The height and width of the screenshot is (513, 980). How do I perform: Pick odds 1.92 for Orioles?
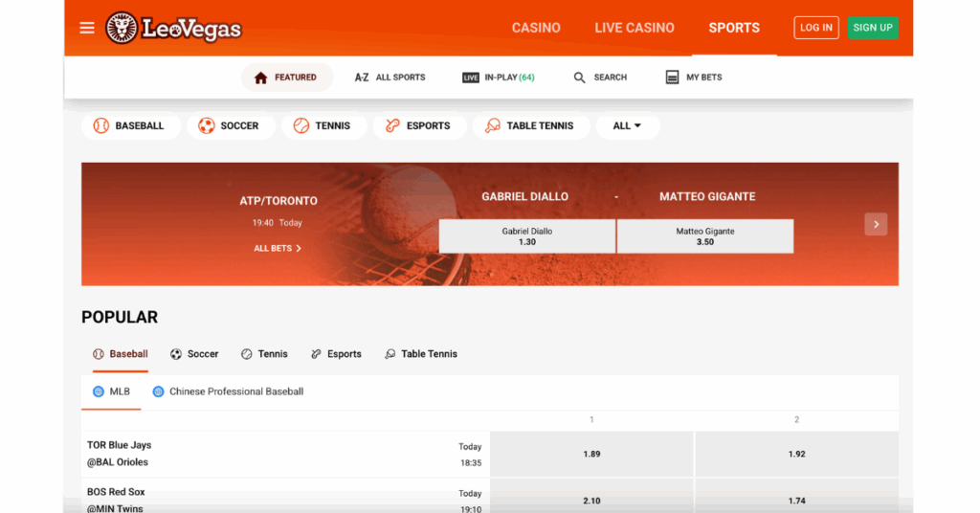tap(796, 455)
